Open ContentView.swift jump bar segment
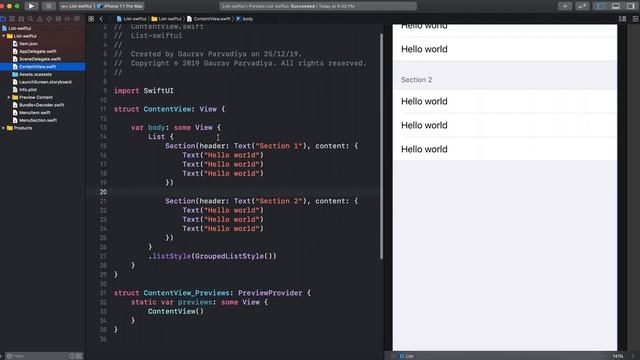The width and height of the screenshot is (640, 360). pos(209,19)
